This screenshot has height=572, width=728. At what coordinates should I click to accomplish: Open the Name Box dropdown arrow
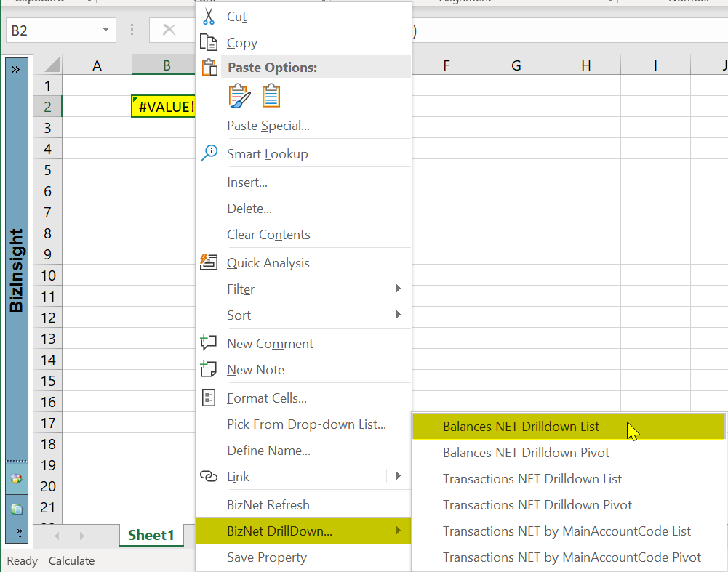[x=106, y=30]
